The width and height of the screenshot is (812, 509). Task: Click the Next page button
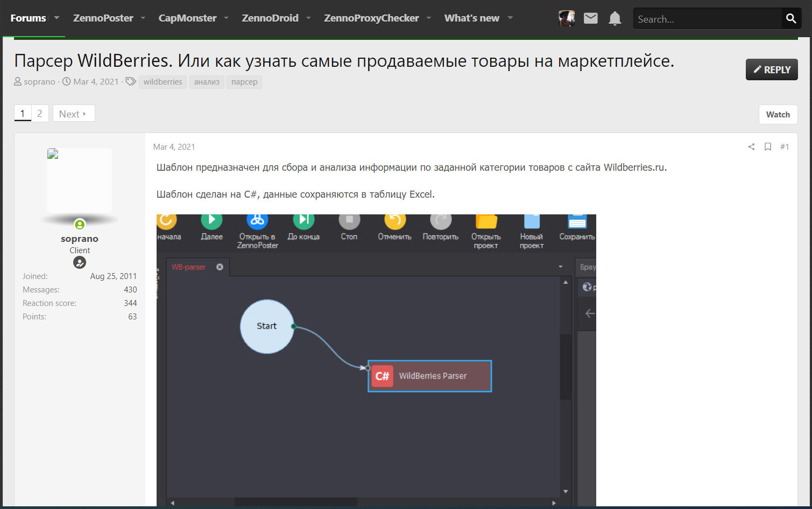click(x=74, y=114)
